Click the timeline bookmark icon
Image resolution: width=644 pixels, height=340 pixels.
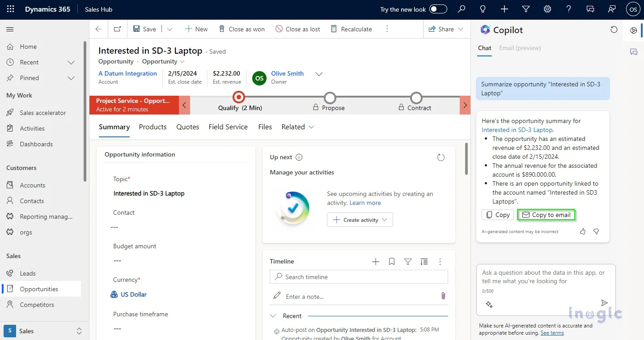coord(392,262)
